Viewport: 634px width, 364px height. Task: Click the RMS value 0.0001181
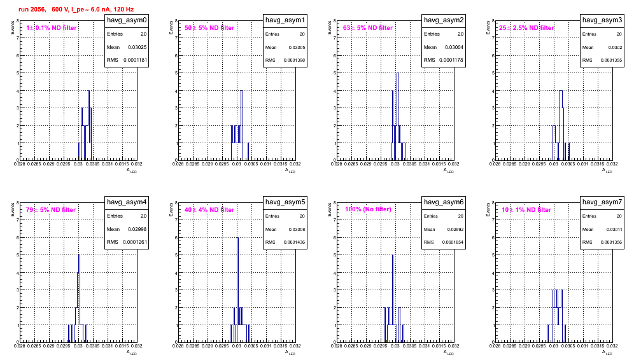click(135, 60)
